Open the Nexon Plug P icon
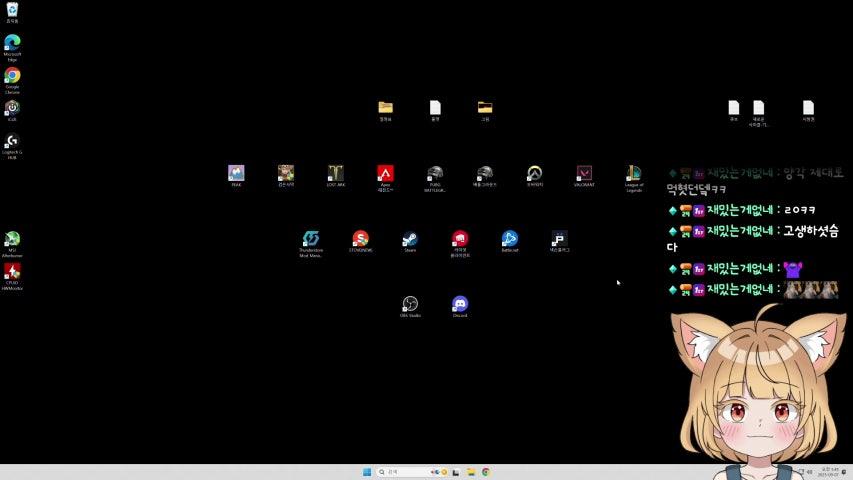Viewport: 853px width, 480px height. [559, 239]
